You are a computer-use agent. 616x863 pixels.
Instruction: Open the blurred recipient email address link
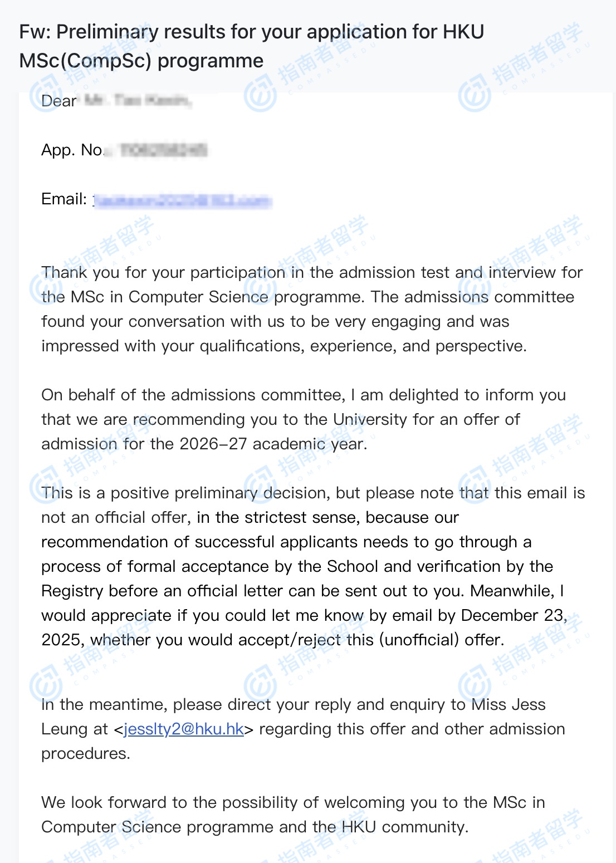click(x=182, y=200)
